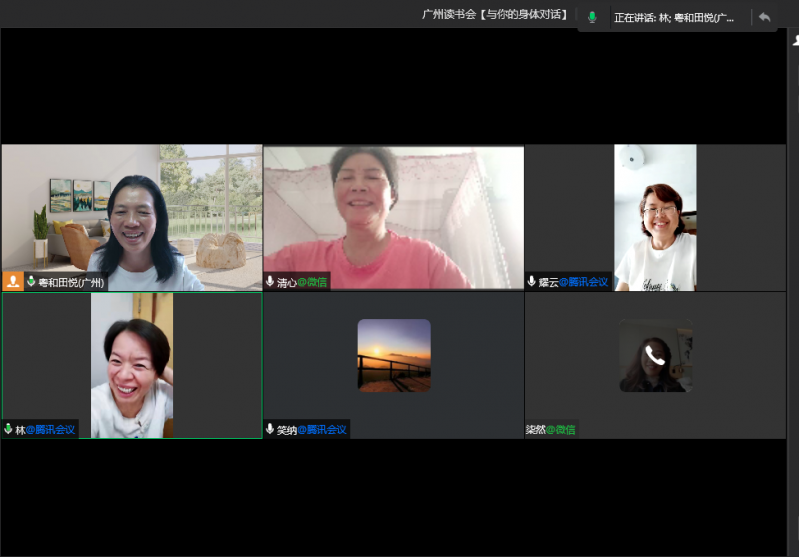The height and width of the screenshot is (557, 799).
Task: Select 霧云's video tile
Action: click(655, 217)
